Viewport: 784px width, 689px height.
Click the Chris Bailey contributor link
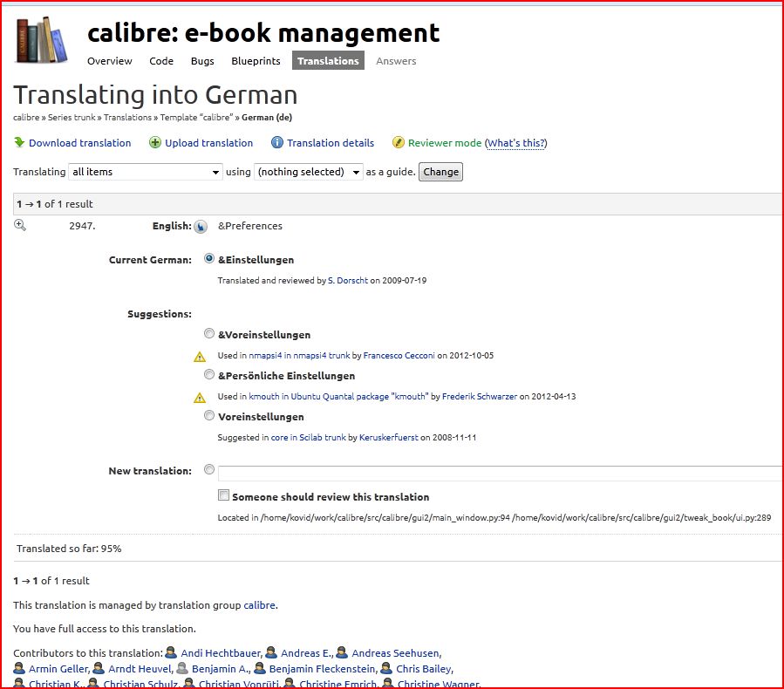[424, 668]
